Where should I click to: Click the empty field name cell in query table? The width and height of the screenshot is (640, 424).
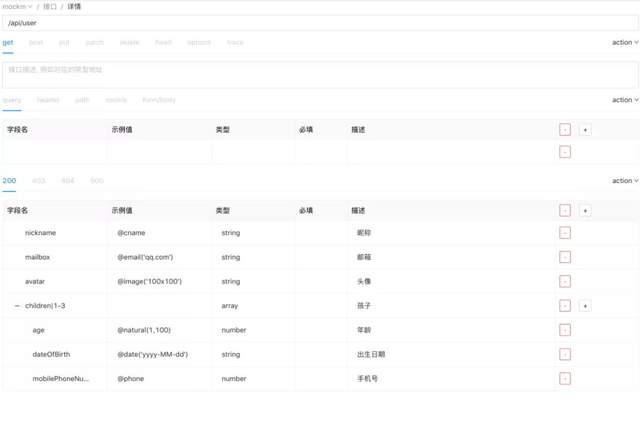[55, 152]
